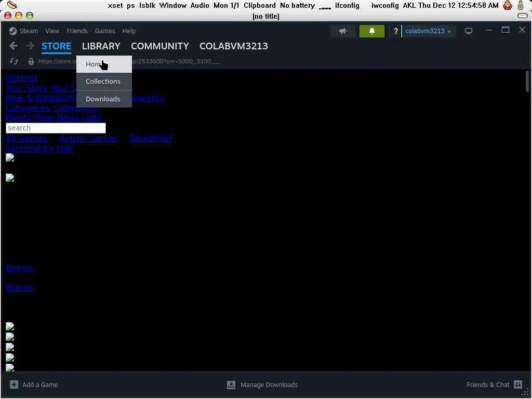Click the orange character icon in the menu bar
Viewport: 532px width, 399px height.
(x=508, y=5)
